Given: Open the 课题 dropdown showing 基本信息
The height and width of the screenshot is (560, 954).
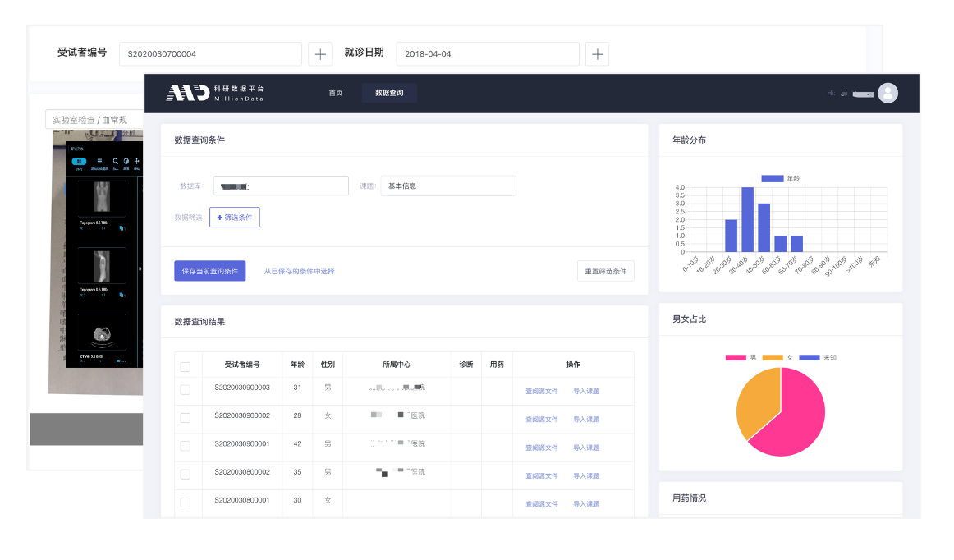Looking at the screenshot, I should tap(447, 186).
